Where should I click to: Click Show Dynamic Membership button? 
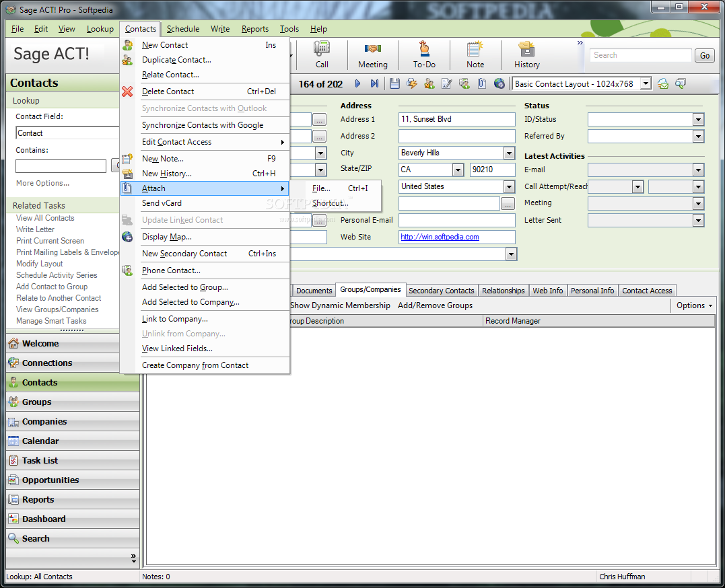[x=340, y=305]
